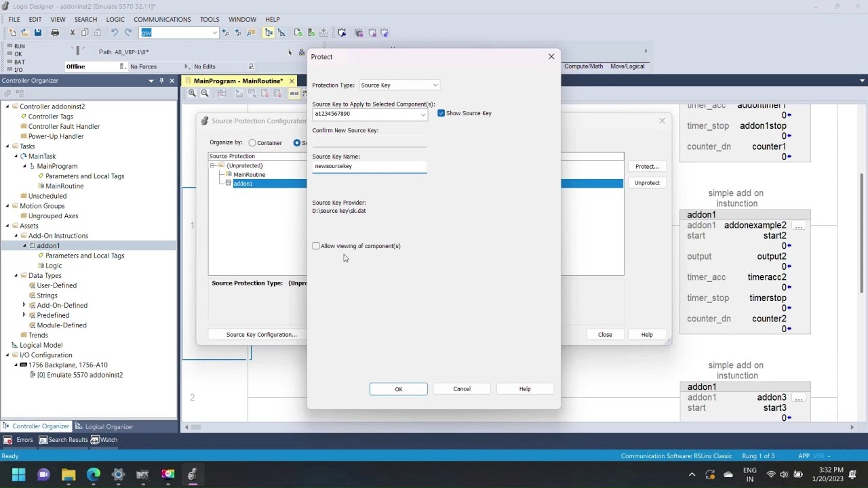Open the Compute/Math instruction tab
The image size is (868, 488).
(x=583, y=66)
